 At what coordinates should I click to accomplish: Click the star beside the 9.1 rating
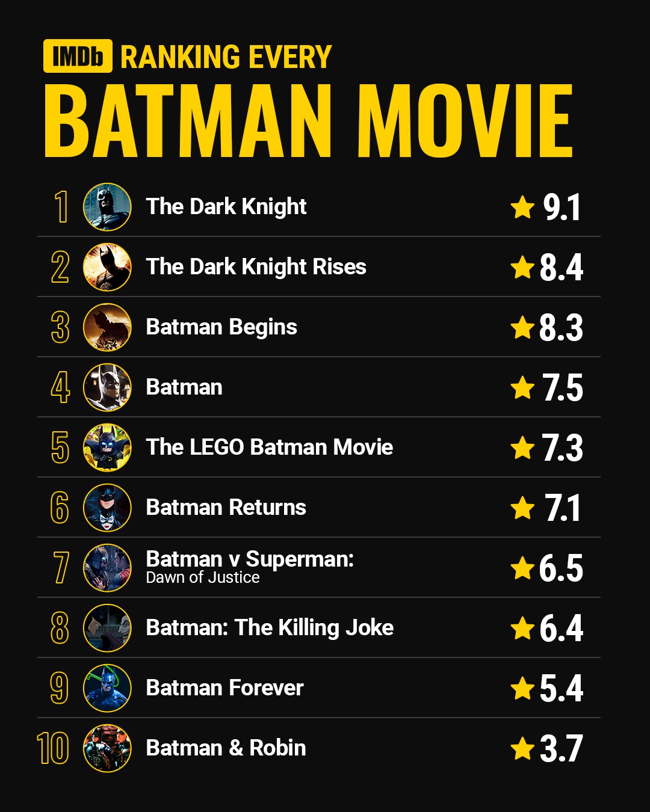click(x=522, y=208)
